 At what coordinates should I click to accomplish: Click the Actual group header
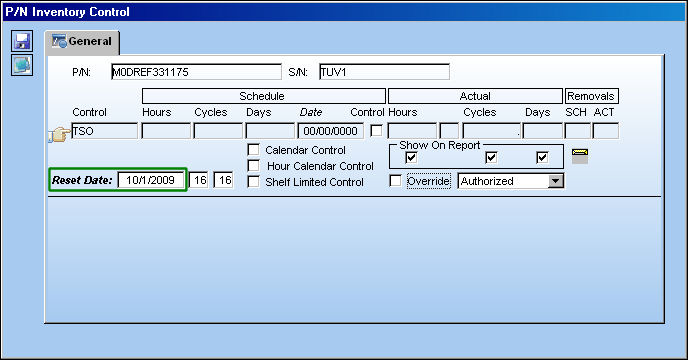coord(475,96)
